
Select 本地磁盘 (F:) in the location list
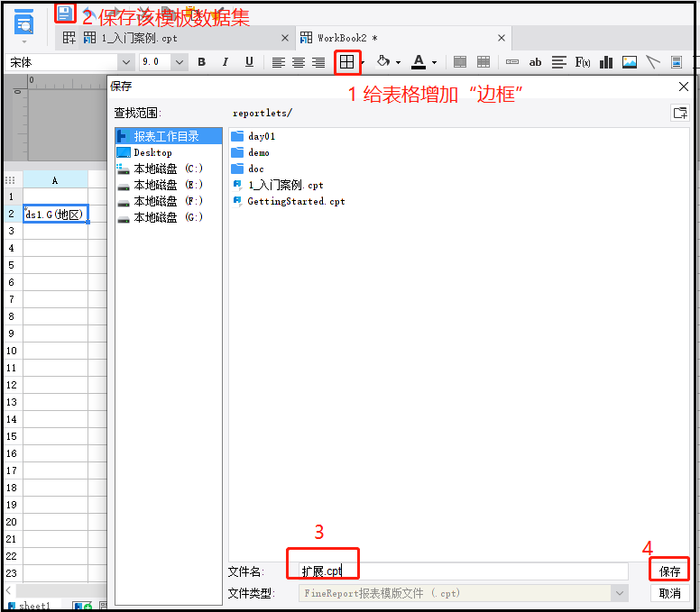(x=169, y=201)
